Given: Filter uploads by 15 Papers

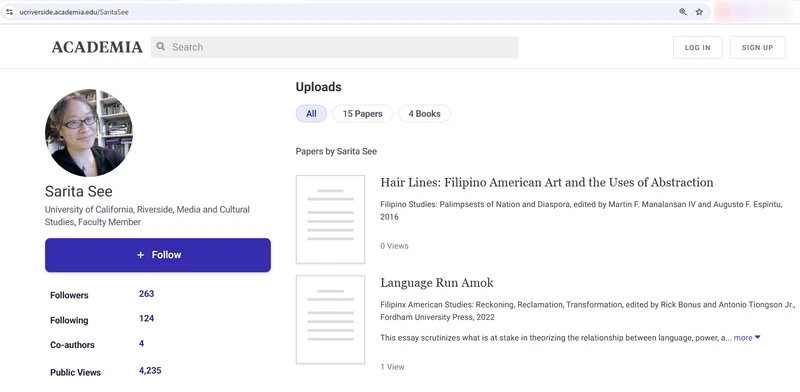Looking at the screenshot, I should (x=362, y=114).
